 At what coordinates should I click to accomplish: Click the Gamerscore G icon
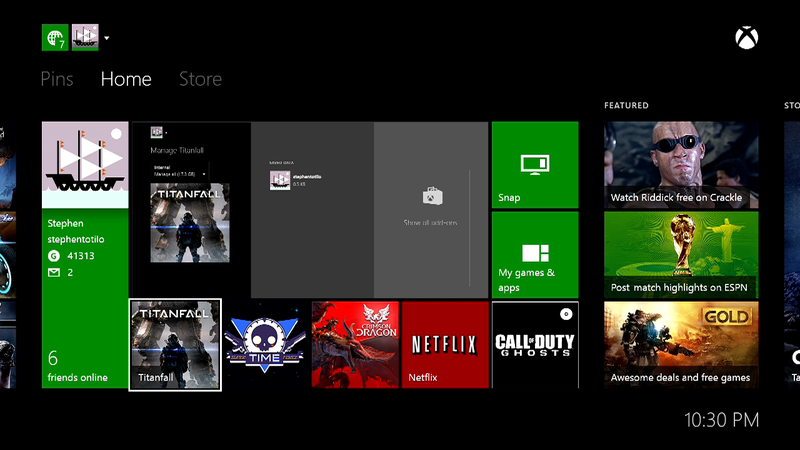(54, 256)
